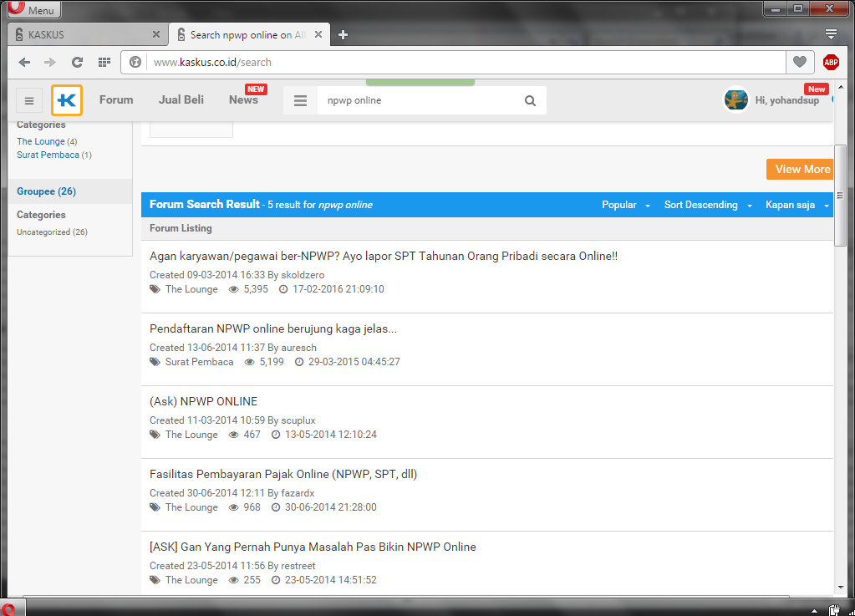Expand the Sort Descending dropdown
855x616 pixels.
tap(708, 205)
